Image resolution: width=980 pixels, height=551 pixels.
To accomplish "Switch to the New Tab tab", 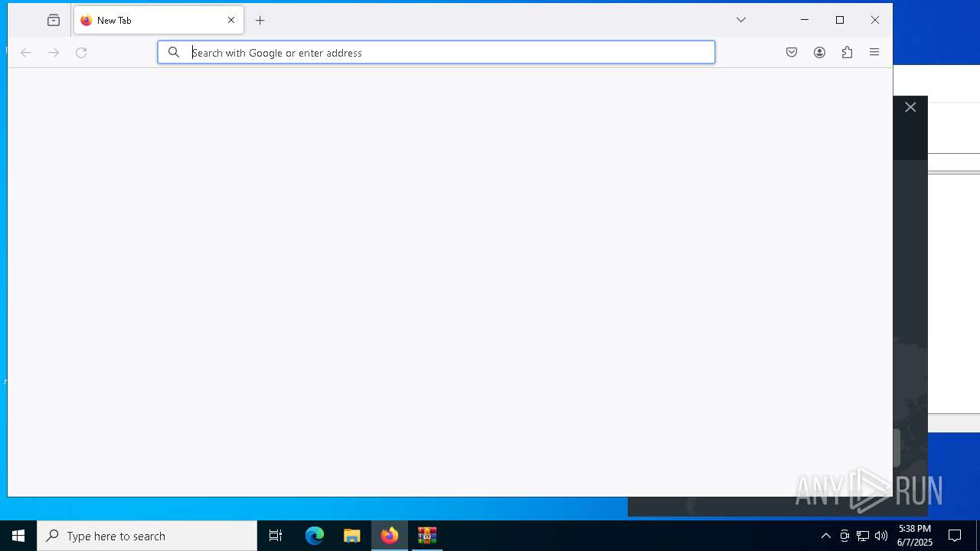I will point(158,21).
